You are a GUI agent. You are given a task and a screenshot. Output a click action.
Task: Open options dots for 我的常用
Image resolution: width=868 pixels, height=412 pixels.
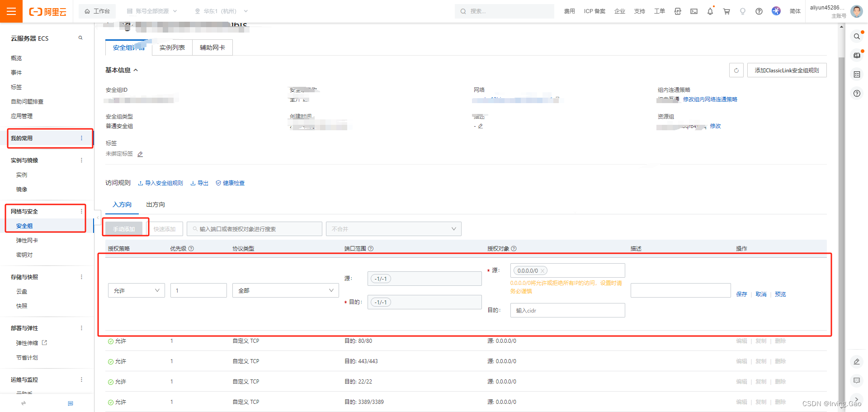pyautogui.click(x=81, y=138)
